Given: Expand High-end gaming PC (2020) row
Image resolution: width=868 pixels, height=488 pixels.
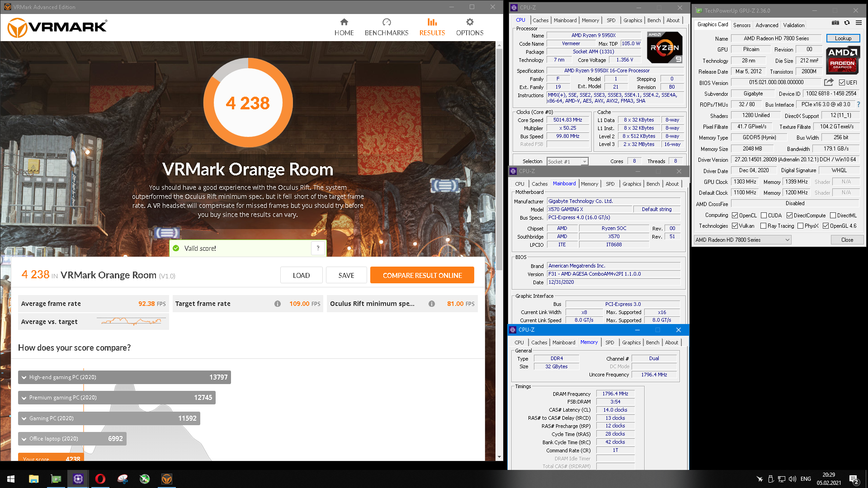Looking at the screenshot, I should [x=124, y=377].
